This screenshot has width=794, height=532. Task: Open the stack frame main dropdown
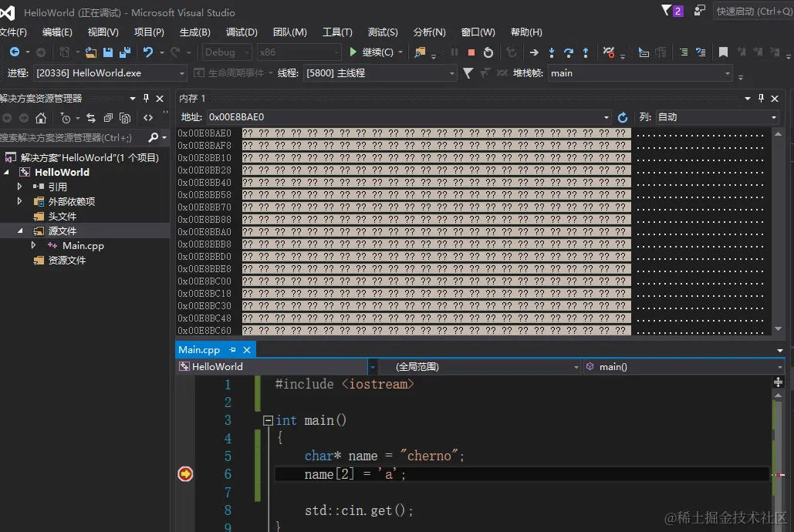pos(727,73)
